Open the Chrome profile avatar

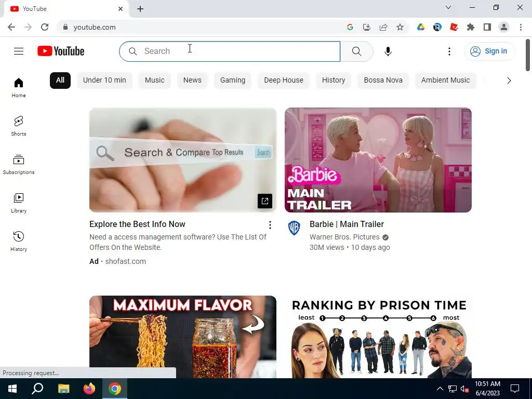504,27
